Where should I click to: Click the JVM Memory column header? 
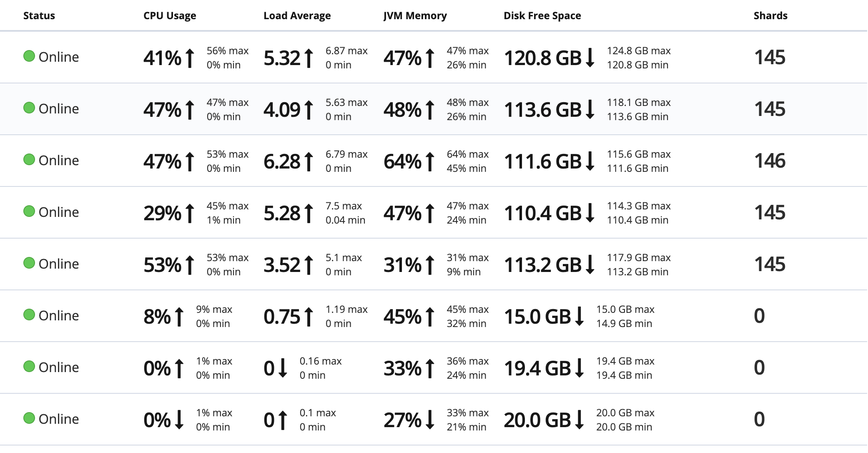(415, 16)
